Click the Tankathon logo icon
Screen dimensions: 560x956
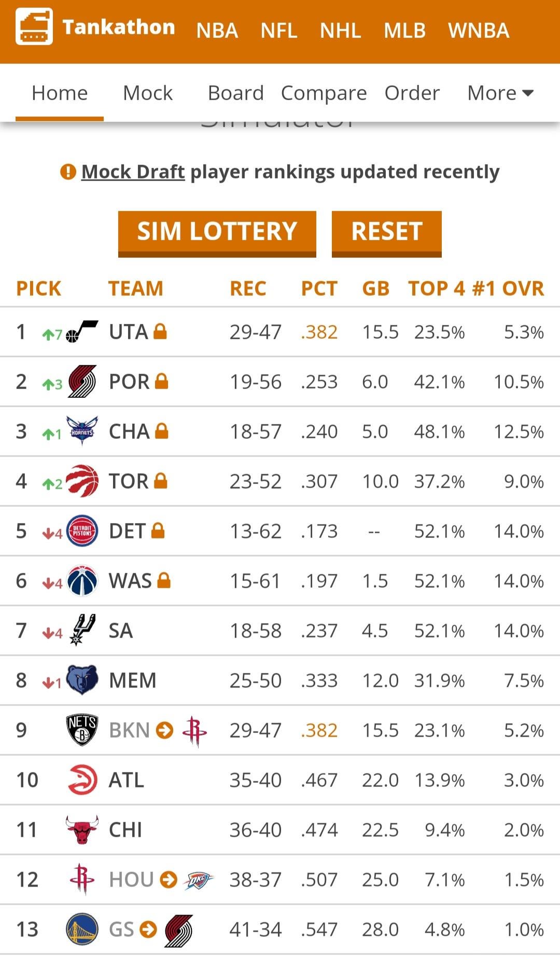tap(34, 27)
